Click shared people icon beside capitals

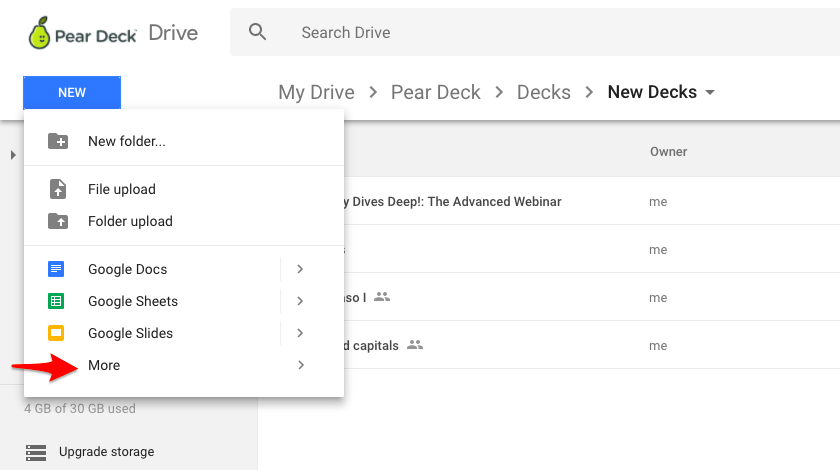[x=415, y=345]
